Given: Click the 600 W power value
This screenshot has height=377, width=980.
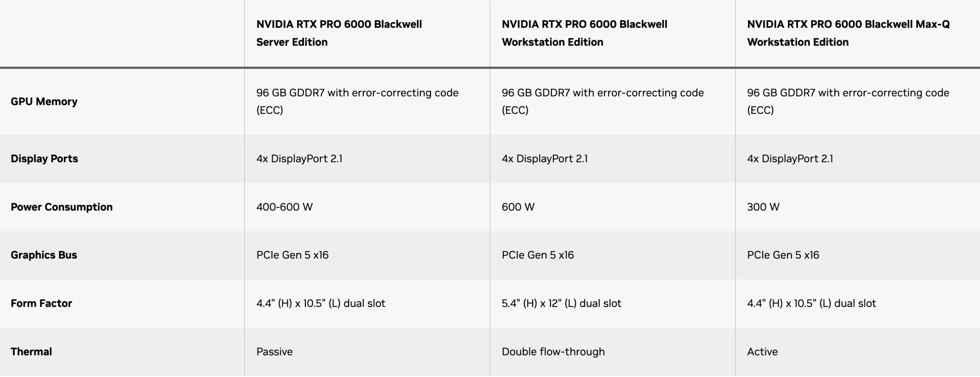Looking at the screenshot, I should click(x=518, y=207).
